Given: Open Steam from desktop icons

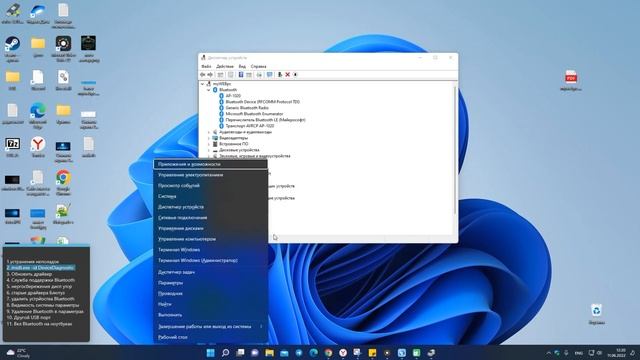Looking at the screenshot, I should (13, 49).
